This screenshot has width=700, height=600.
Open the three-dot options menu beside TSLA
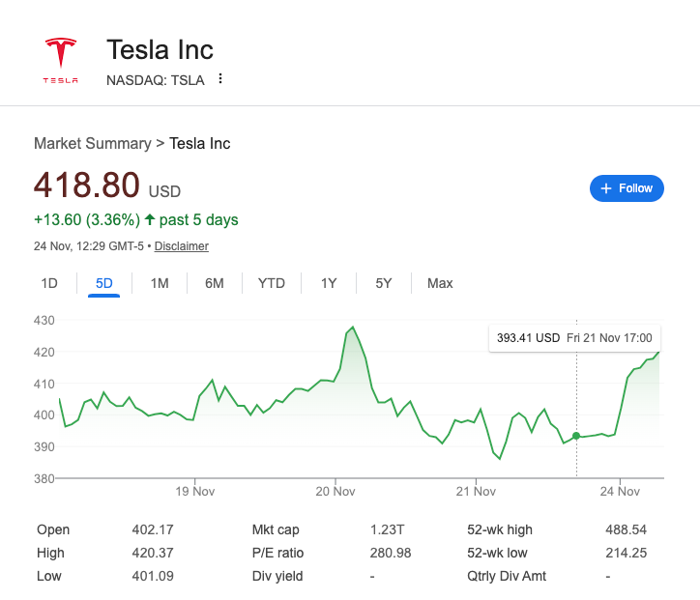click(220, 79)
